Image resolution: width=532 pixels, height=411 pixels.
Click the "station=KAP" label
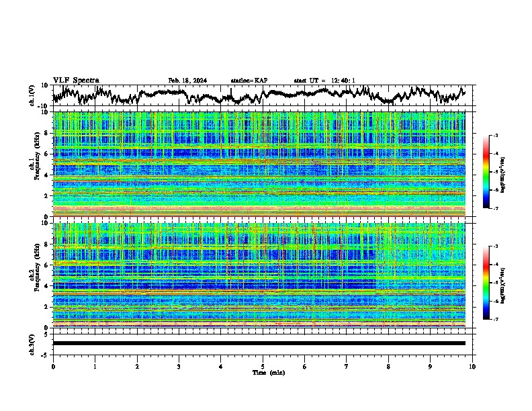click(x=249, y=81)
